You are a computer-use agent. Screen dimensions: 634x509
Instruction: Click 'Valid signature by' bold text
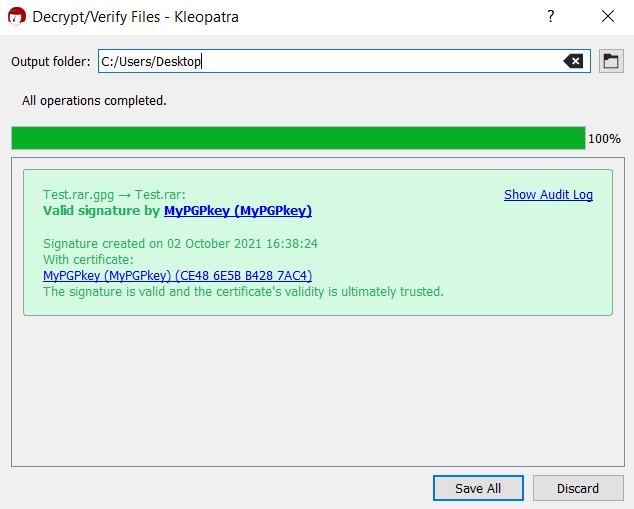(x=101, y=211)
